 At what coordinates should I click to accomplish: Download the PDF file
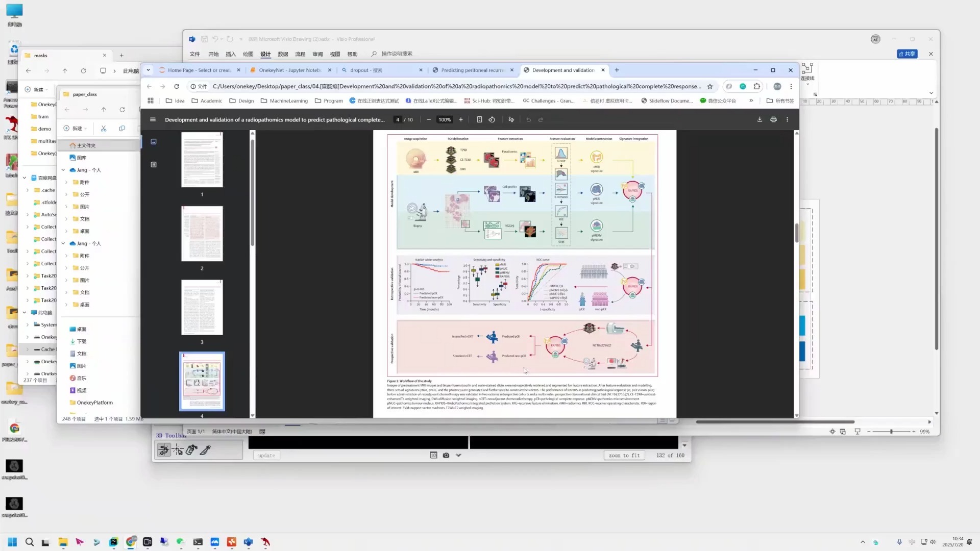tap(759, 119)
